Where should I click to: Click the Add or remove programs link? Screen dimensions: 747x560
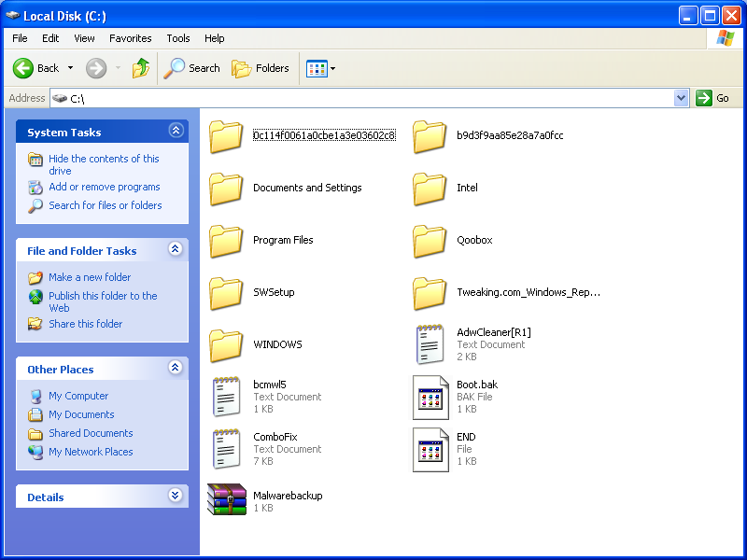coord(104,187)
